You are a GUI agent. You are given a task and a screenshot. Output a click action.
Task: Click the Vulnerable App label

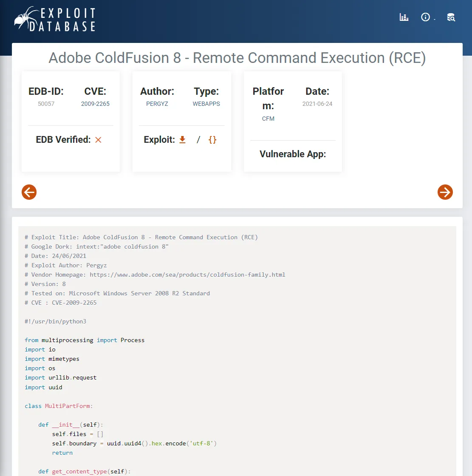293,154
